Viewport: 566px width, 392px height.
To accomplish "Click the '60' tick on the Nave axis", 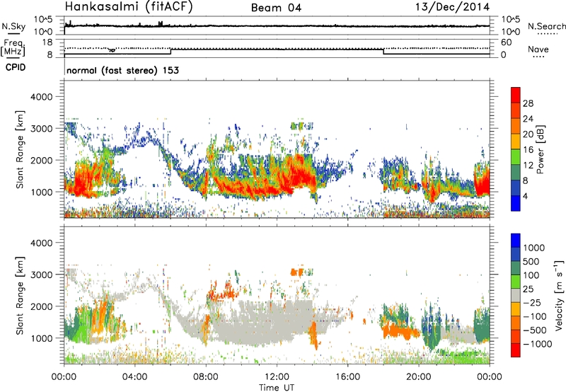I will pyautogui.click(x=506, y=42).
